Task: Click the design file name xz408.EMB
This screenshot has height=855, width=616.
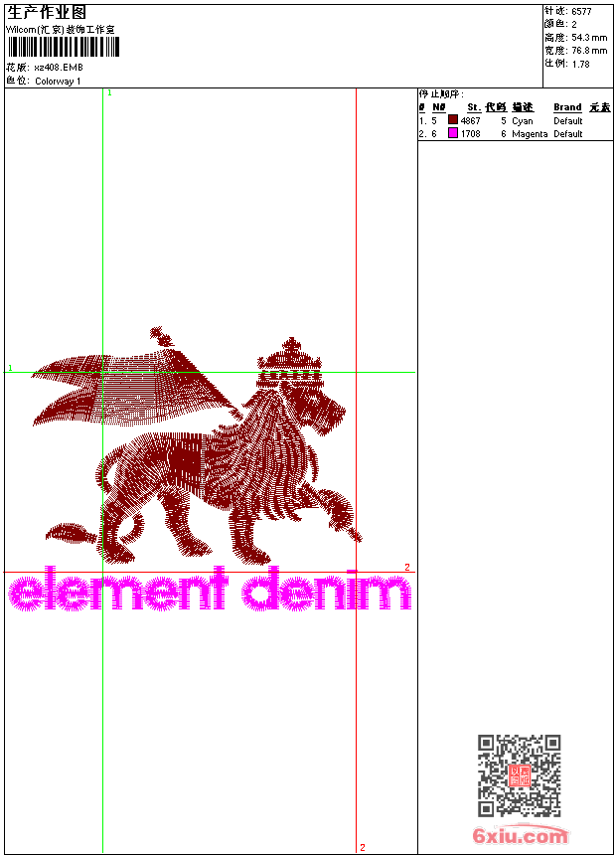Action: (59, 68)
